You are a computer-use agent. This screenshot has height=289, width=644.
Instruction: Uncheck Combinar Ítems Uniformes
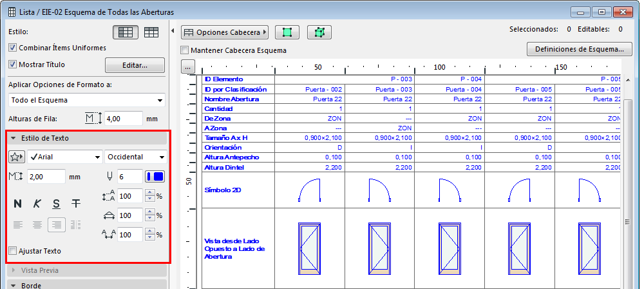coord(13,47)
